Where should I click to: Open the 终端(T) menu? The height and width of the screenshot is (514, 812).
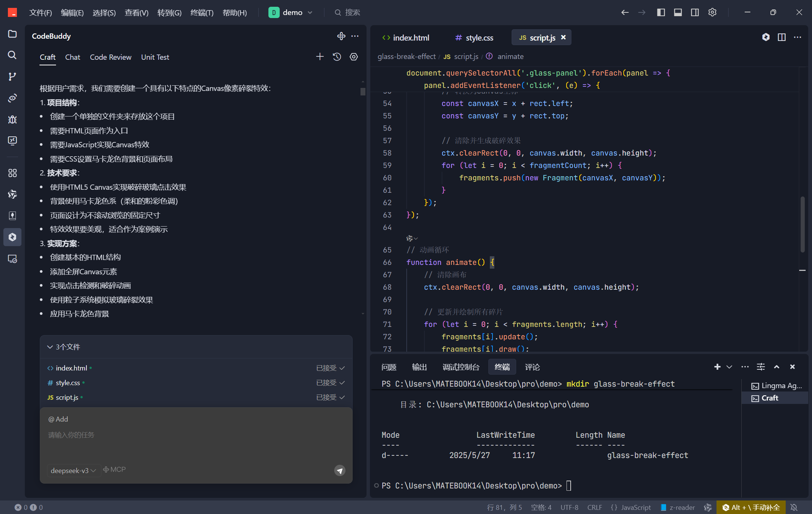click(202, 13)
